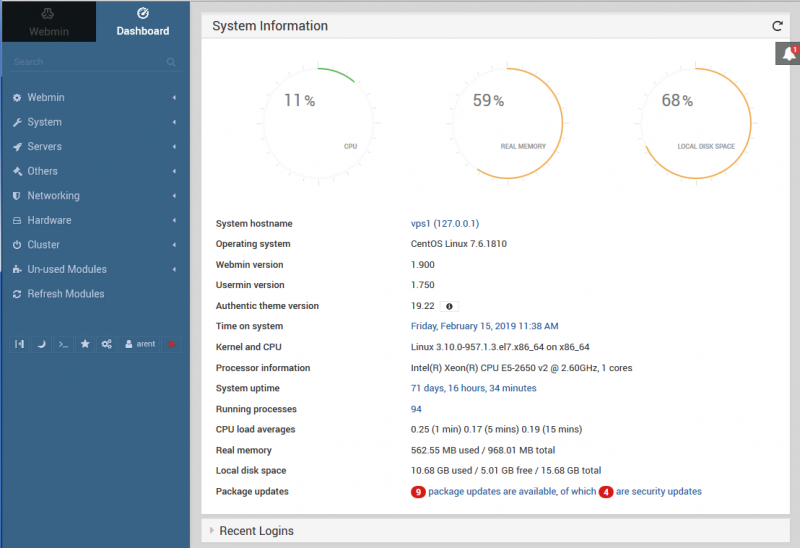Refresh System Information panel icon
The width and height of the screenshot is (800, 548).
click(777, 26)
